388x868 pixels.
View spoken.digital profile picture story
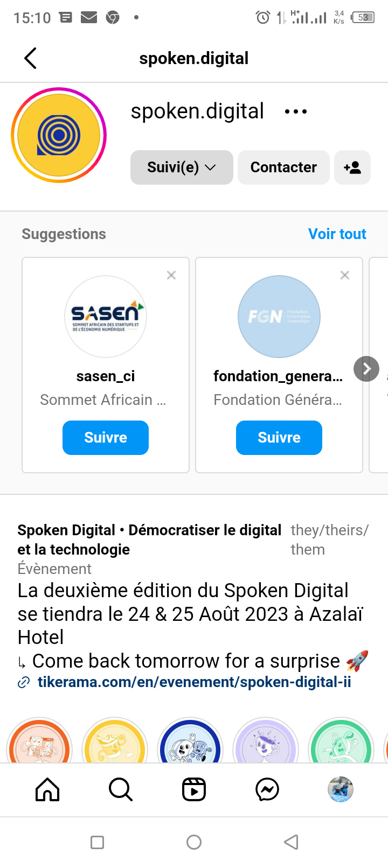tap(59, 135)
